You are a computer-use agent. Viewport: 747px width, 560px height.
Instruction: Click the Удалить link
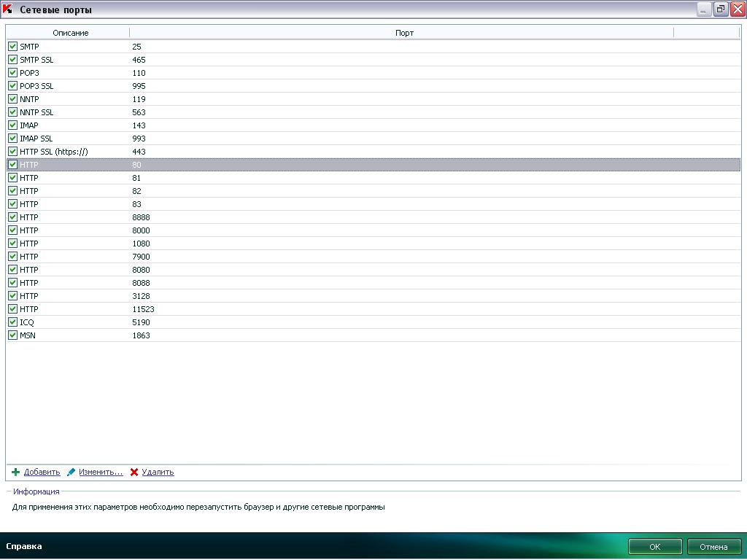(x=158, y=472)
